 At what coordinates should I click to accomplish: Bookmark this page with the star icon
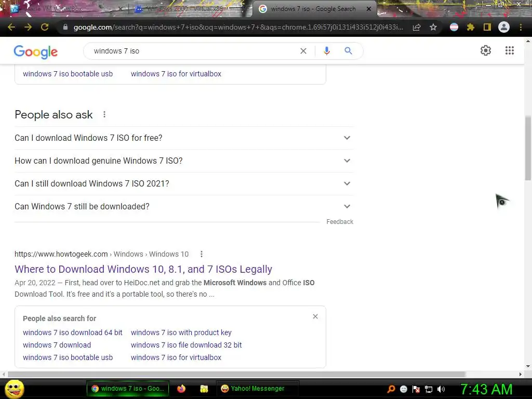433,27
